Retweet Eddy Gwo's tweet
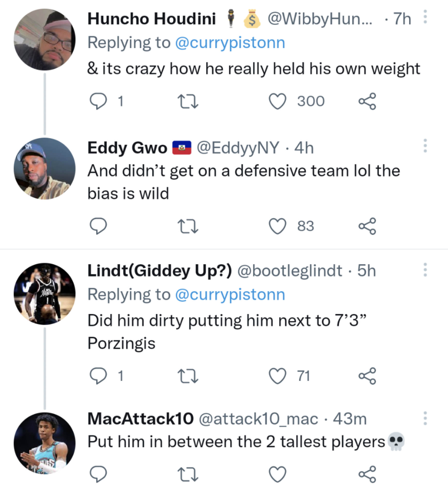The height and width of the screenshot is (496, 448). tap(188, 226)
